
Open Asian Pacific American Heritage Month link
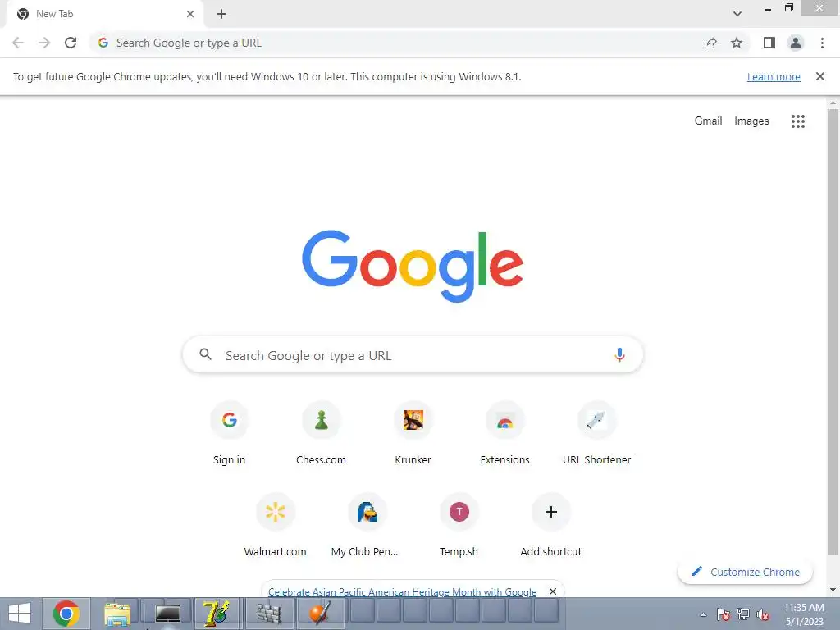(x=402, y=592)
